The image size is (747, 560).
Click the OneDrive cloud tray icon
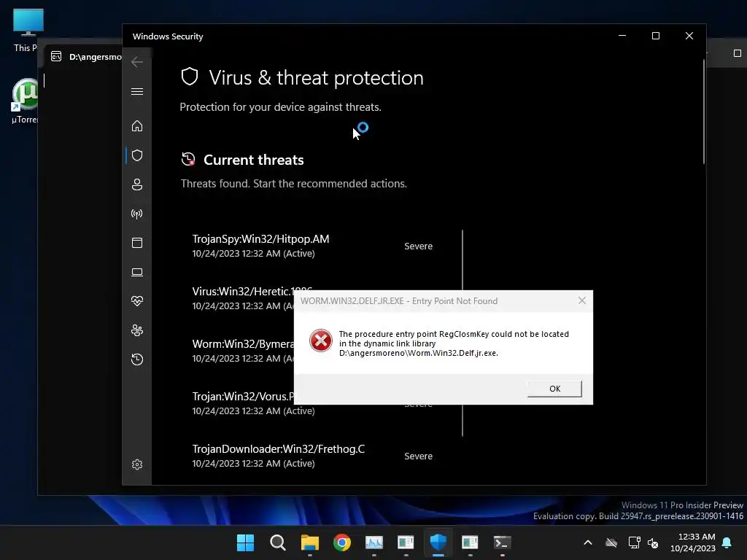point(611,542)
